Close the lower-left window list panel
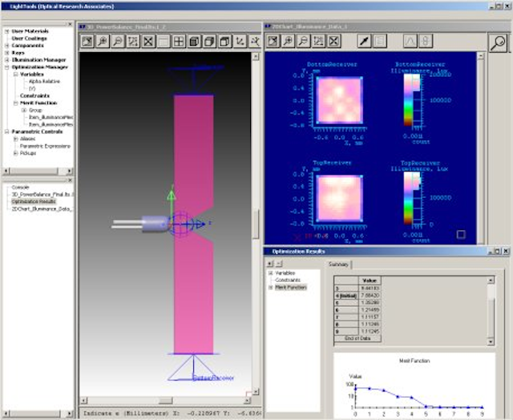 pos(70,180)
